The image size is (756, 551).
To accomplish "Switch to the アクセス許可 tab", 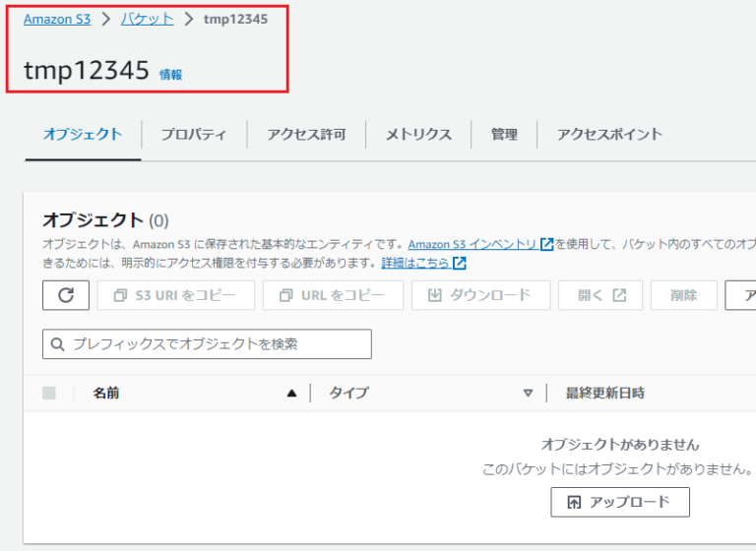I will (307, 134).
